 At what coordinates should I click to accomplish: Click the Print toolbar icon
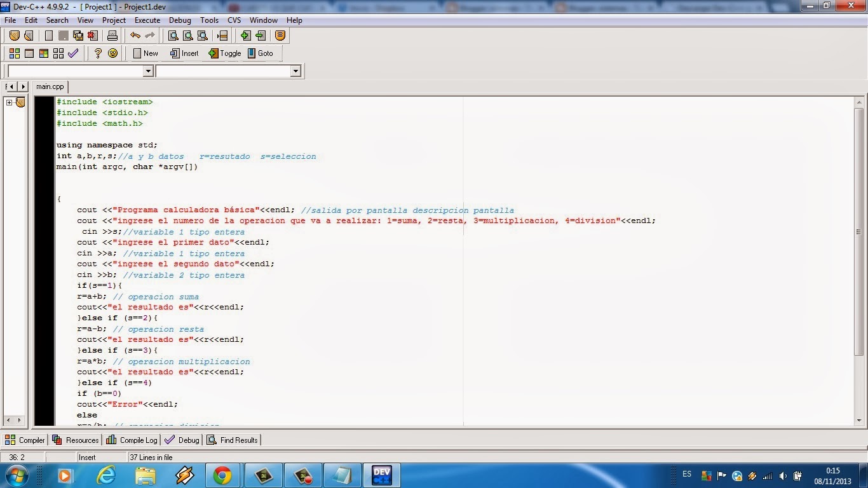click(x=112, y=36)
